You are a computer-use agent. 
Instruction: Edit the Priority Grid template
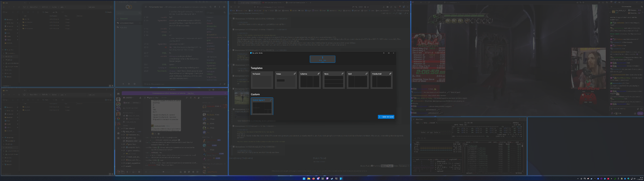tap(390, 74)
